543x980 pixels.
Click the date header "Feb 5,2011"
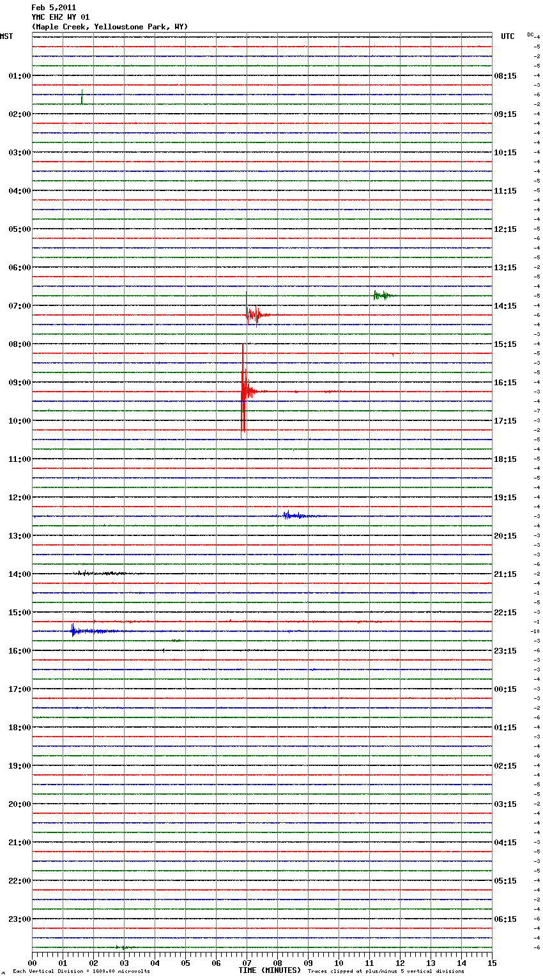pyautogui.click(x=54, y=8)
